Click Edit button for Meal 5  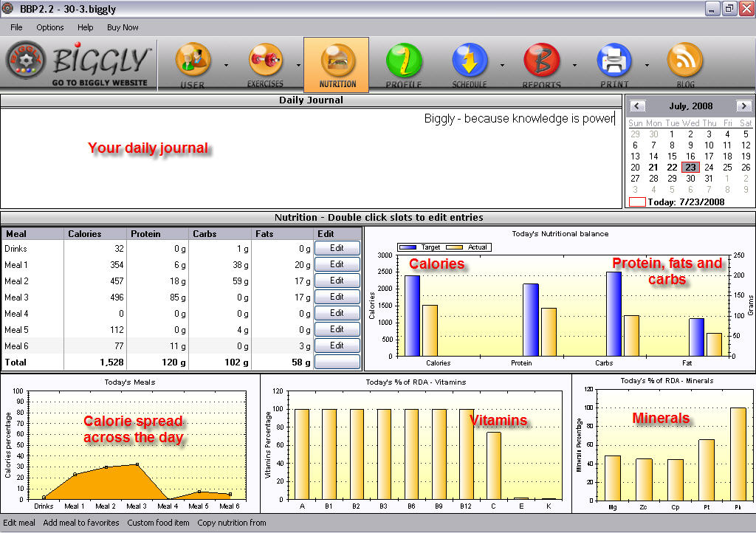pyautogui.click(x=337, y=329)
